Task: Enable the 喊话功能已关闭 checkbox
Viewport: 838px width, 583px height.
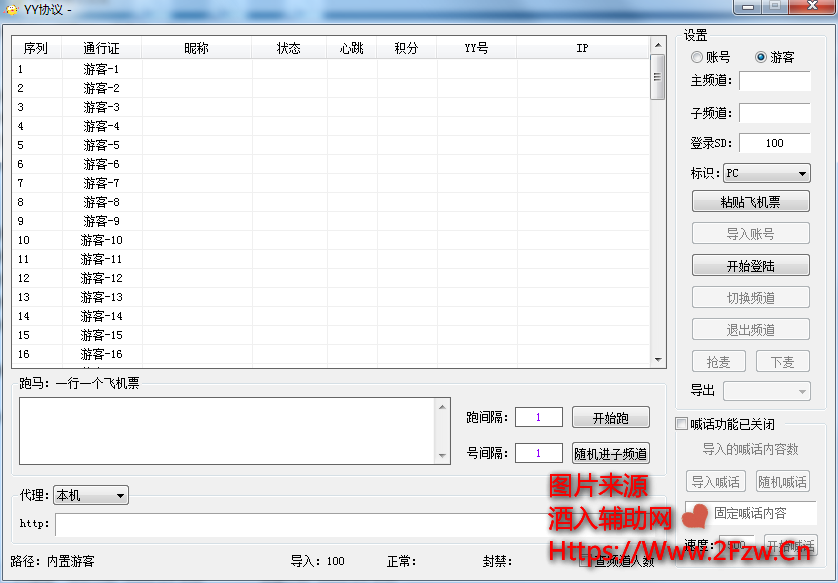Action: click(681, 424)
